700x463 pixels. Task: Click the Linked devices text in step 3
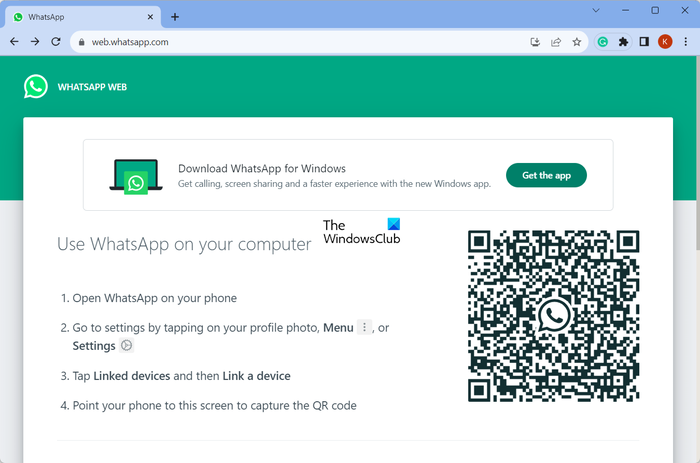pos(132,376)
